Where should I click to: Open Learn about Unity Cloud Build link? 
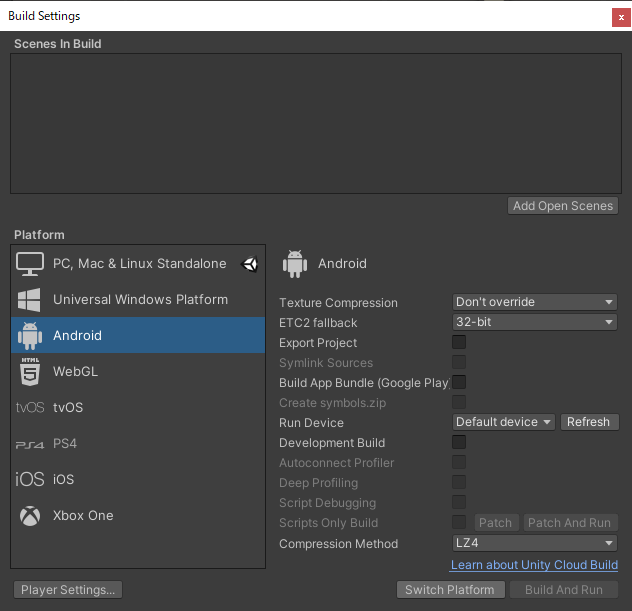tap(534, 565)
